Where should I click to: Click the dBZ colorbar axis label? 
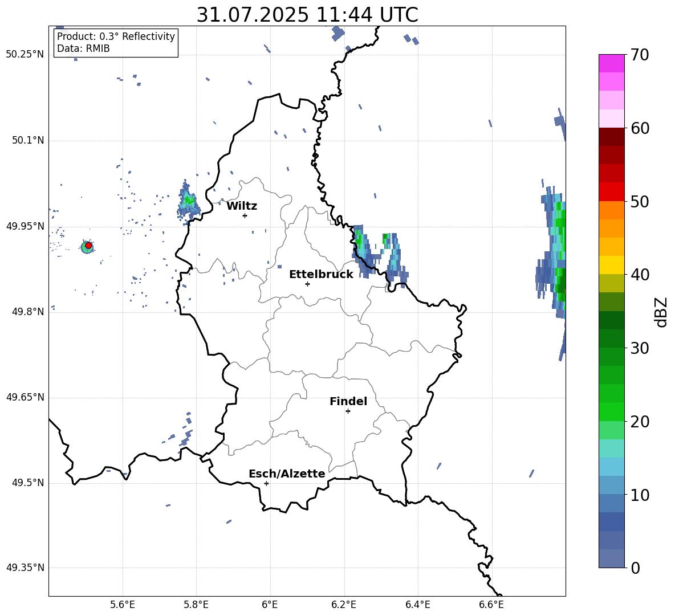click(662, 312)
